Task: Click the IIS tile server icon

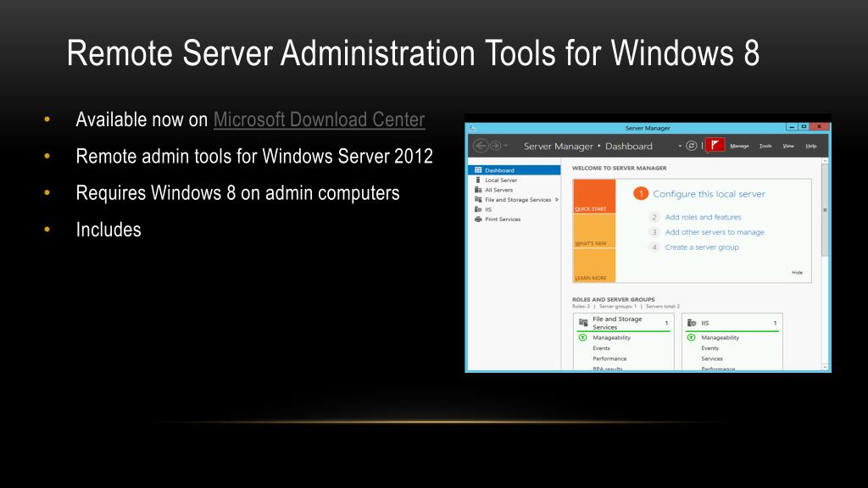Action: click(x=692, y=323)
